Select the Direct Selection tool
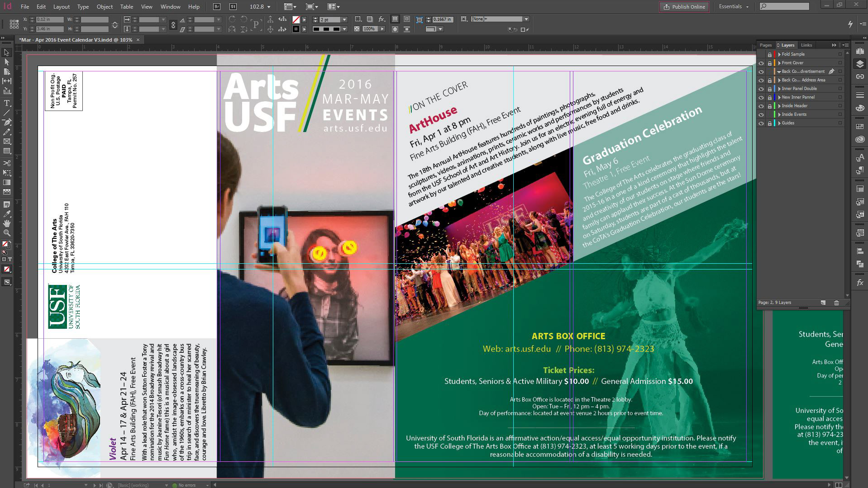Screen dimensions: 868x488 click(x=6, y=62)
